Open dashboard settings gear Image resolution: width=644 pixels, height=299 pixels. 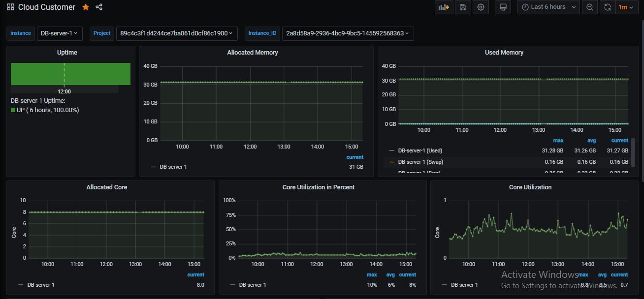(481, 7)
